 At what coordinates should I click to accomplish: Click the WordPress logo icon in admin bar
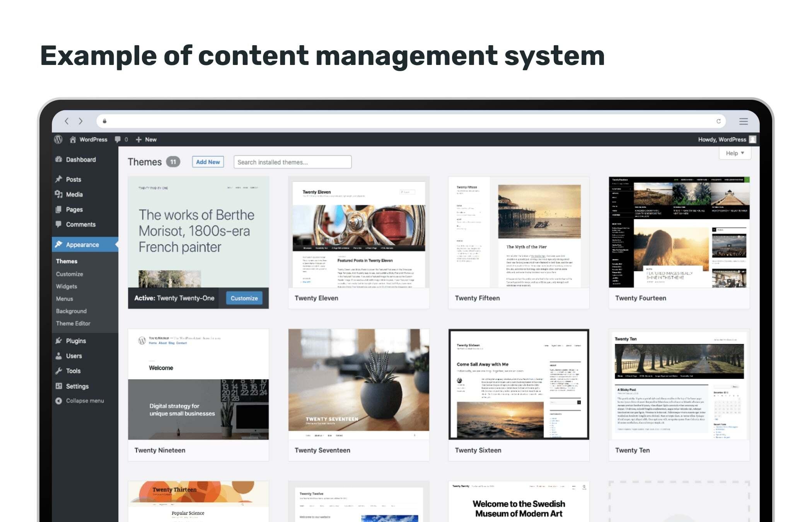click(58, 140)
